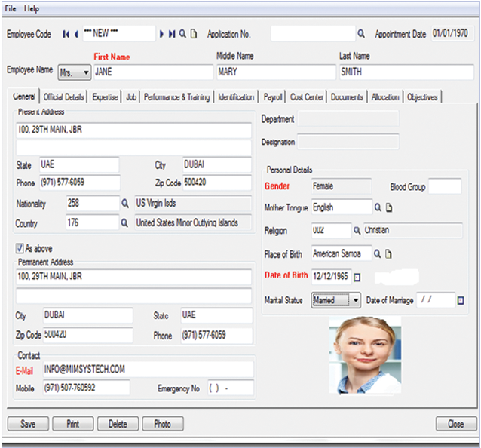The height and width of the screenshot is (448, 481).
Task: Open Religion lookup search icon
Action: pyautogui.click(x=357, y=230)
